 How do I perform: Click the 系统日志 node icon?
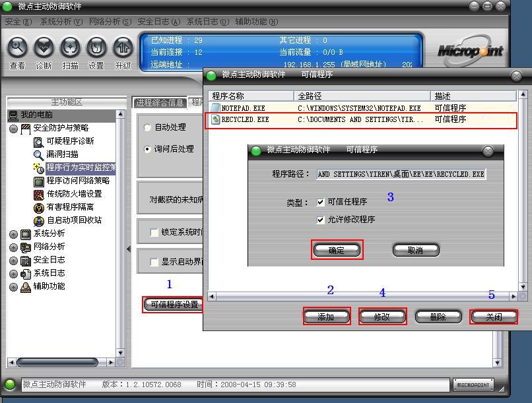click(x=26, y=274)
